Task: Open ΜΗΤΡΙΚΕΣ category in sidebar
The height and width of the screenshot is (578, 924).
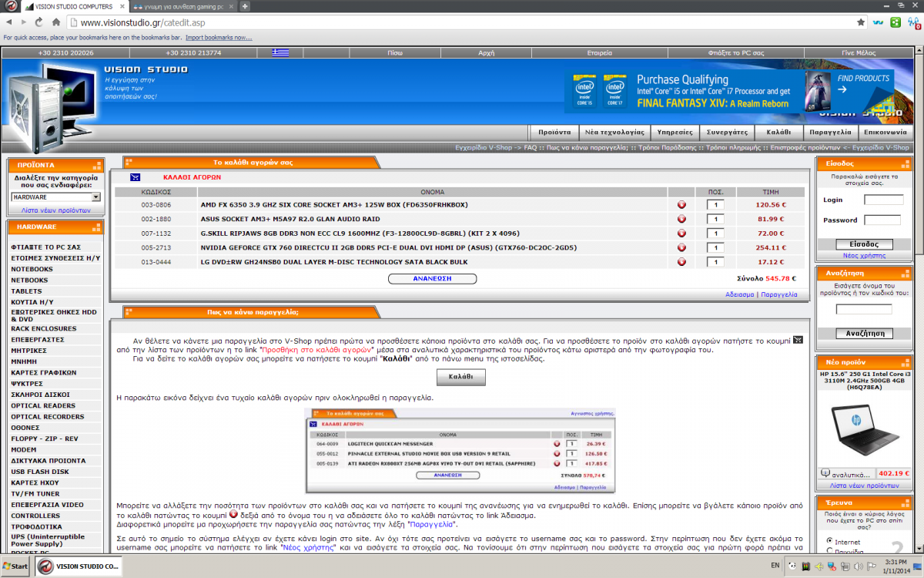Action: tap(28, 350)
